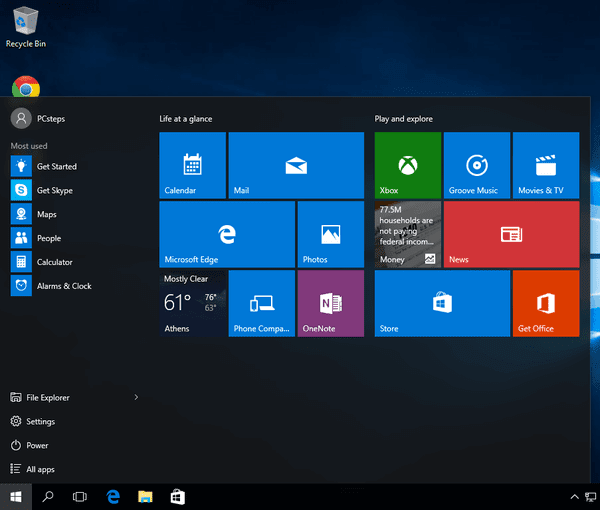Open taskbar Search magnifier
The height and width of the screenshot is (510, 600).
48,497
